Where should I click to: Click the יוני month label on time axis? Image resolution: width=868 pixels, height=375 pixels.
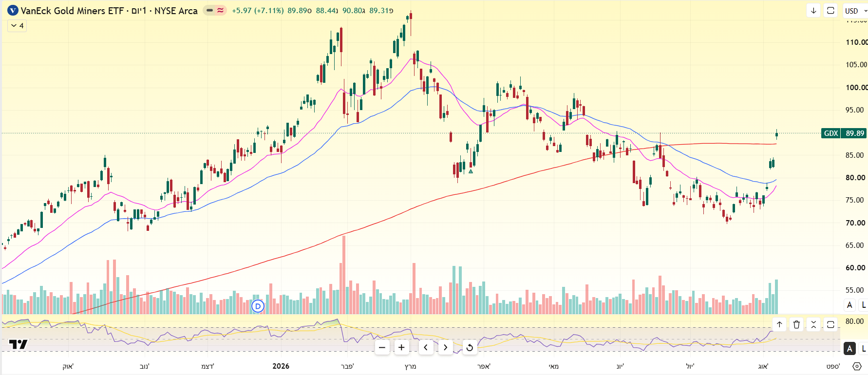click(x=620, y=366)
